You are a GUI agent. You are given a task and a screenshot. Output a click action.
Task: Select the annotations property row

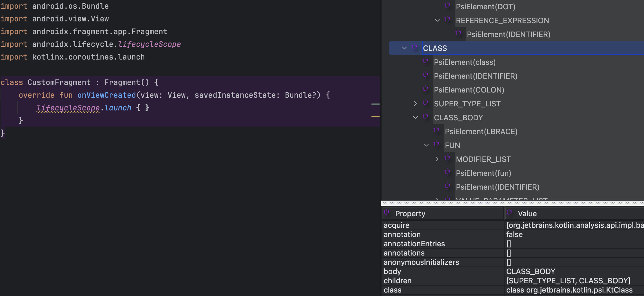pyautogui.click(x=513, y=253)
